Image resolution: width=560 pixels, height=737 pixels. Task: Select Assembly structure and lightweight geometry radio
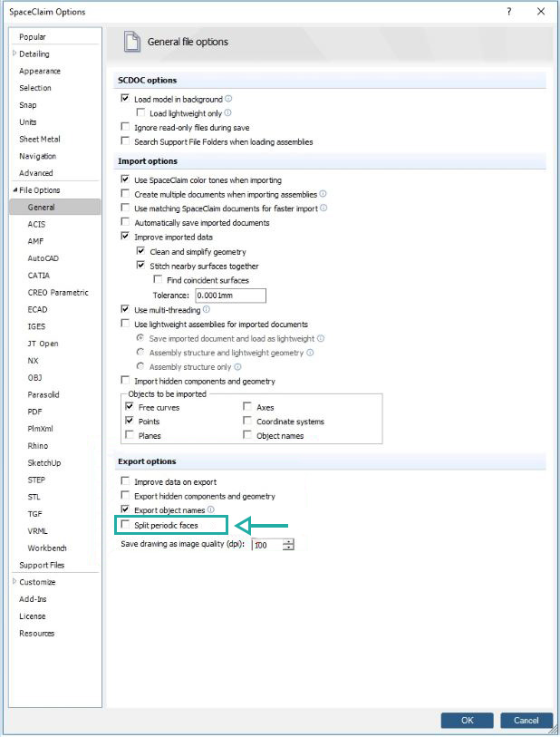tap(140, 353)
